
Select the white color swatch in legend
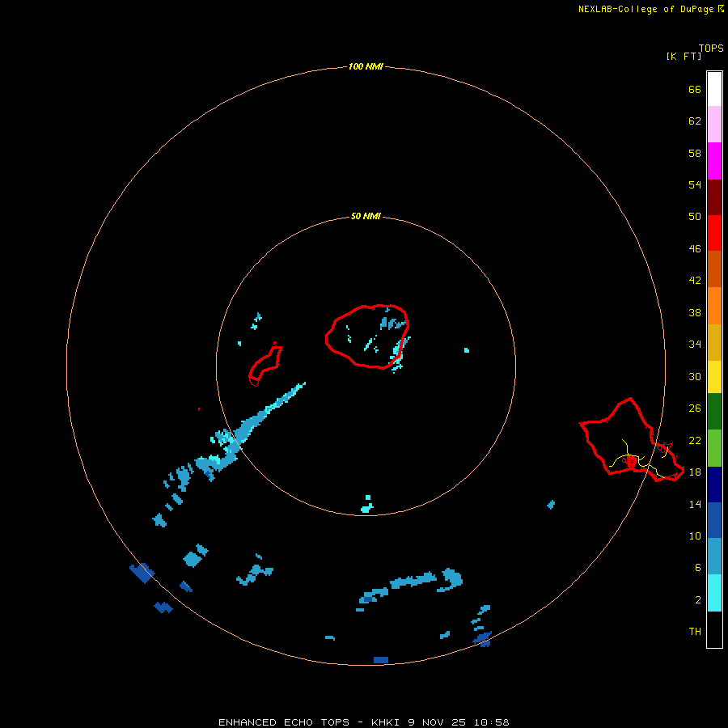click(714, 89)
